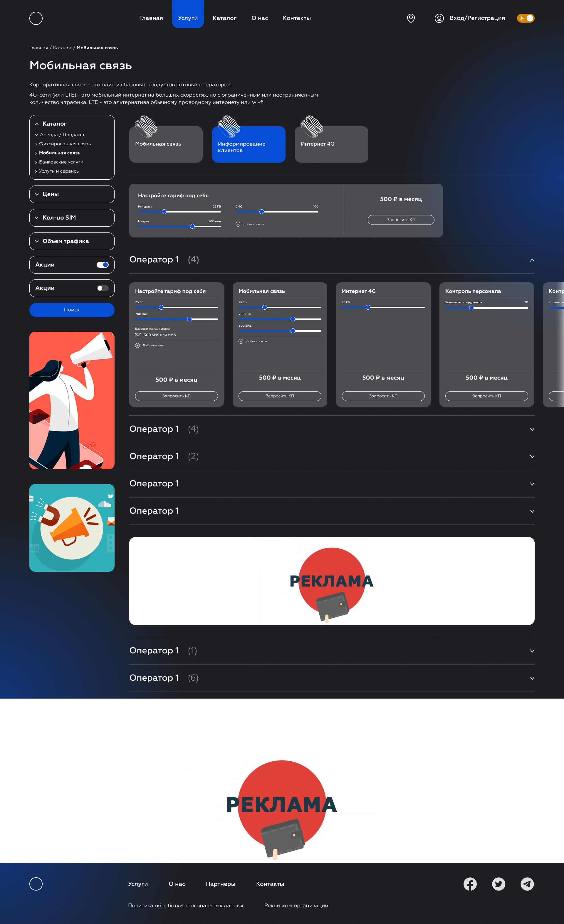Image resolution: width=564 pixels, height=924 pixels.
Task: Open О нас in the header navigation
Action: tap(260, 18)
